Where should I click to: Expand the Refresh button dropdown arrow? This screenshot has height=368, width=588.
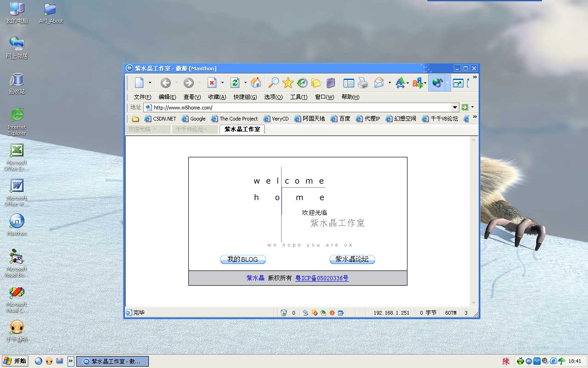click(x=245, y=83)
